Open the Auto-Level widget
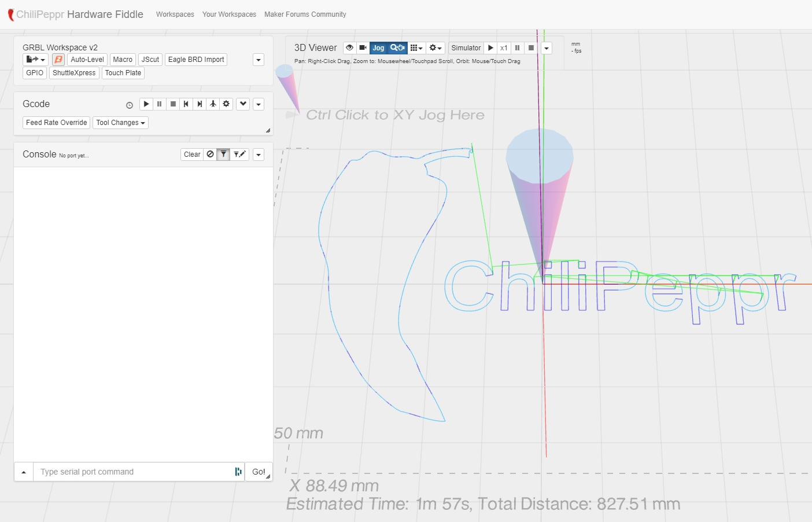 87,60
